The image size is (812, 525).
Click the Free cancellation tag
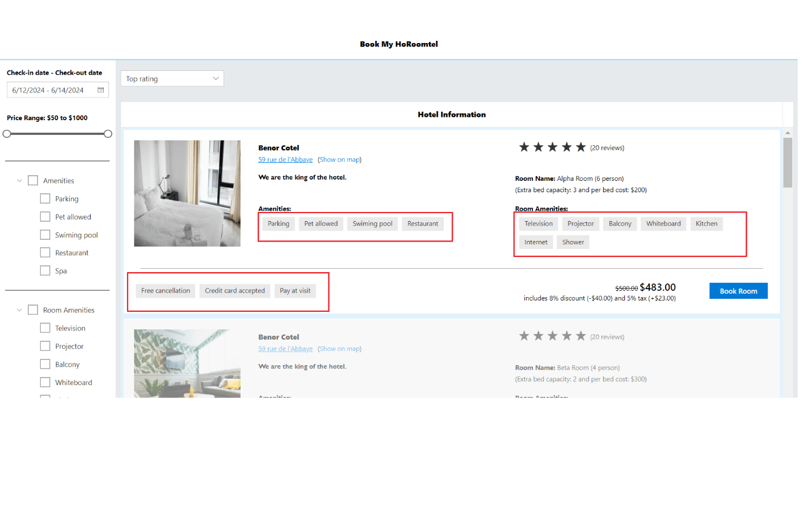[166, 291]
